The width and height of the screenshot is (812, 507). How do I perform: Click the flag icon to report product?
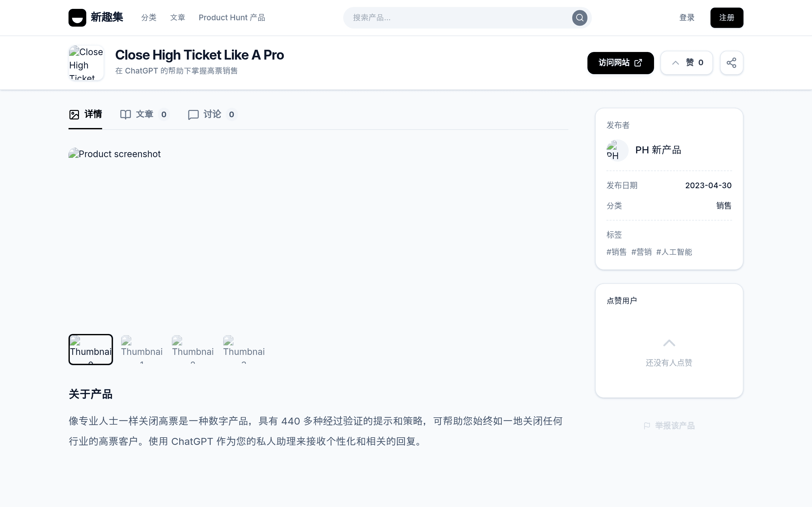[647, 426]
